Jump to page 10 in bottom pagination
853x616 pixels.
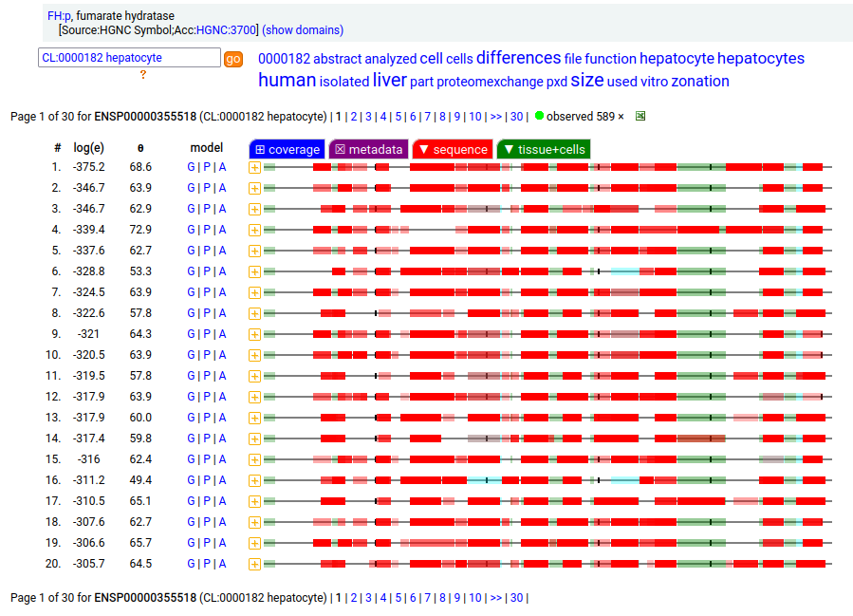click(x=475, y=598)
